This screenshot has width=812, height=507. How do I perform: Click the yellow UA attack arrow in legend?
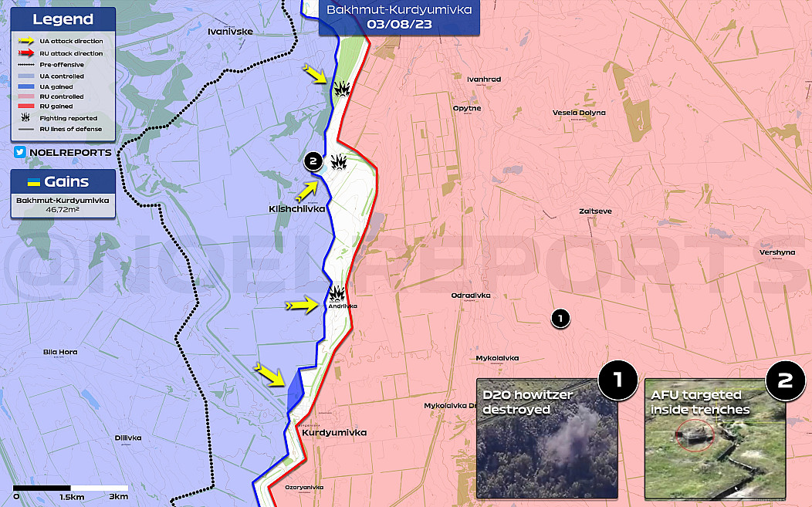point(27,42)
